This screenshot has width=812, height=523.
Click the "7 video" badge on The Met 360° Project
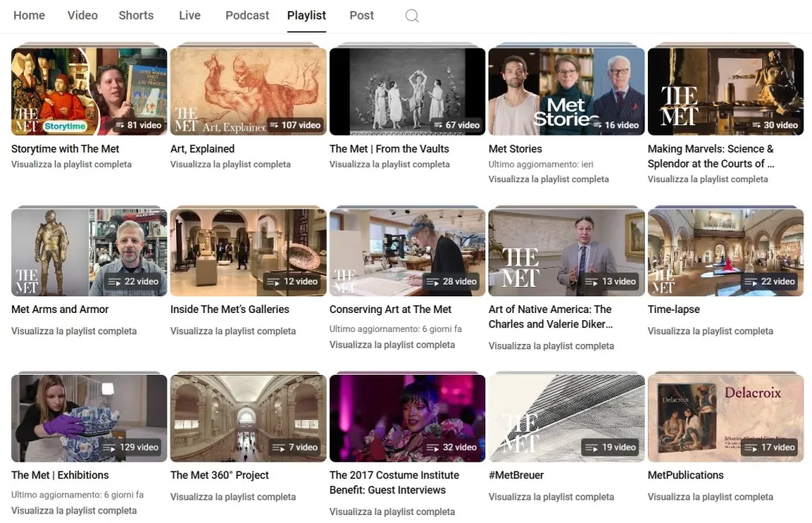(297, 446)
